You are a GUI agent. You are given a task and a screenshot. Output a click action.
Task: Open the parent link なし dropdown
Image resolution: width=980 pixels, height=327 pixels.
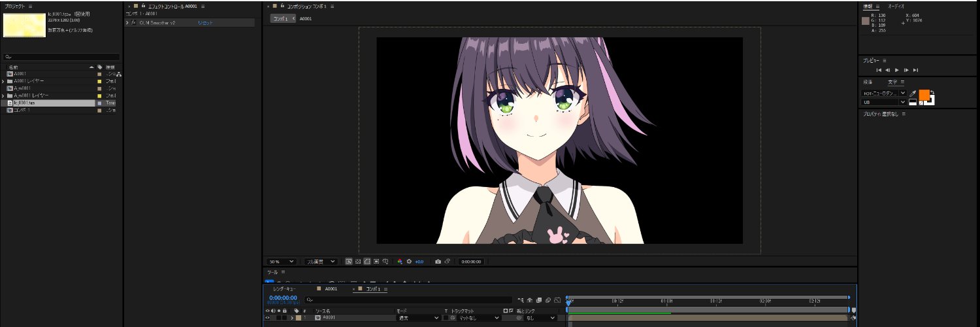click(540, 317)
